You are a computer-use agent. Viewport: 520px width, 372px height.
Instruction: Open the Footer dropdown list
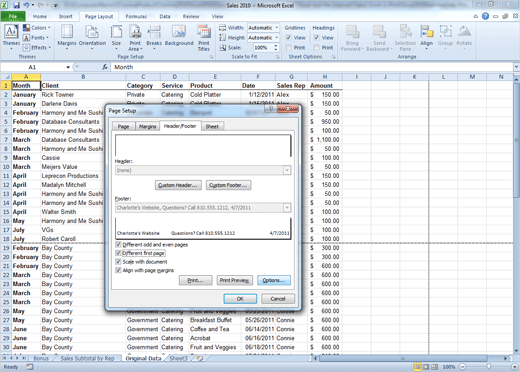(x=287, y=208)
